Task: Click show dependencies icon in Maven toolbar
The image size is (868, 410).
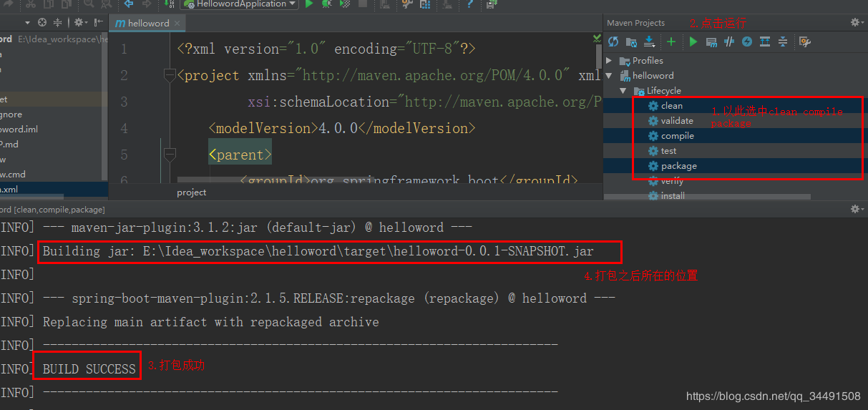Action: [x=765, y=42]
